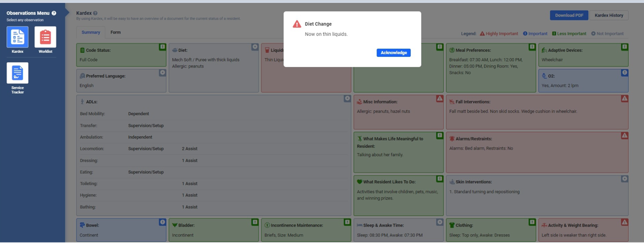Click 'Now on thin liquids.' dialog message

326,34
